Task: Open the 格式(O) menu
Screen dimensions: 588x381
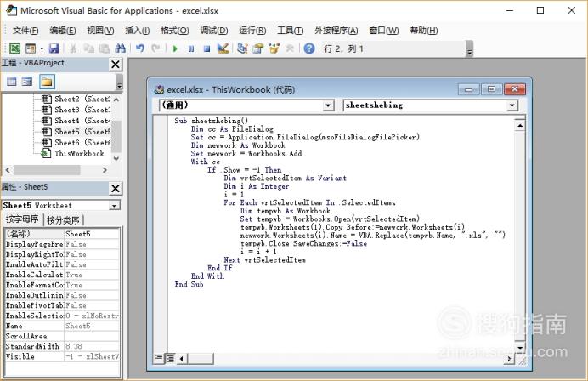Action: tap(175, 31)
